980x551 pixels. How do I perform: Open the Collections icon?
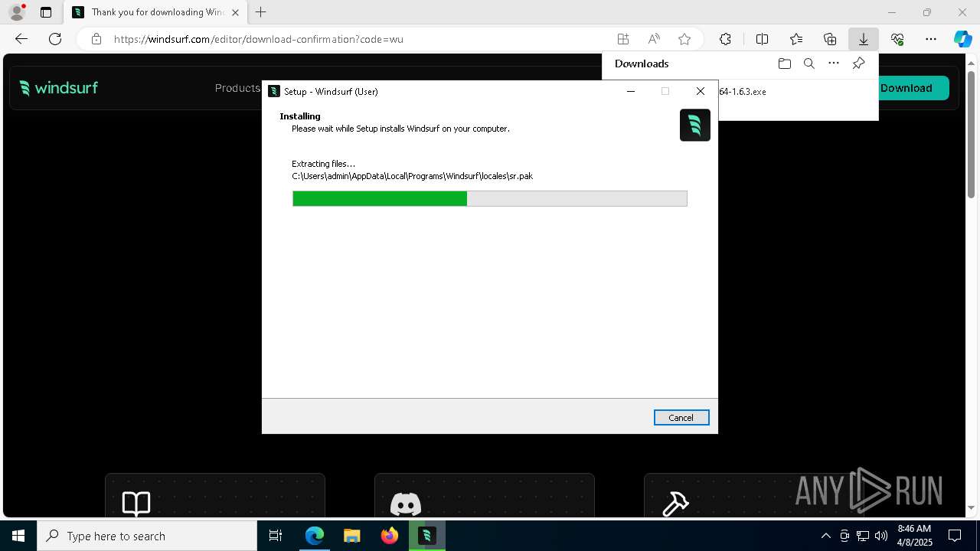pos(830,39)
